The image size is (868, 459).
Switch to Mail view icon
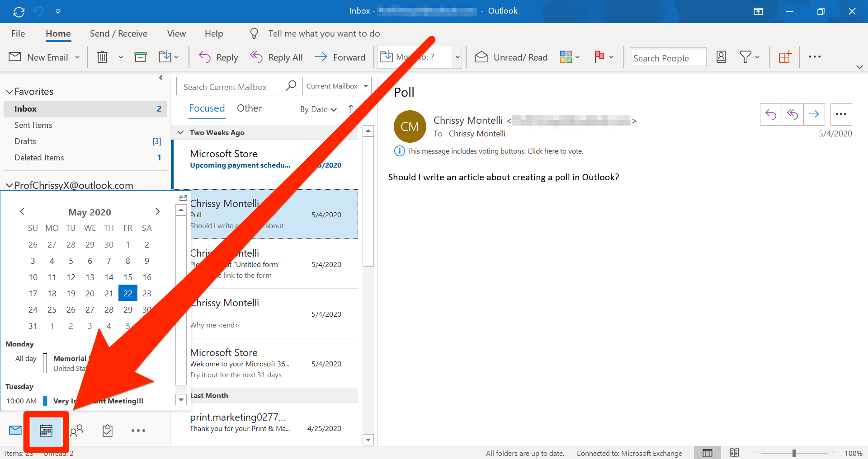[15, 430]
